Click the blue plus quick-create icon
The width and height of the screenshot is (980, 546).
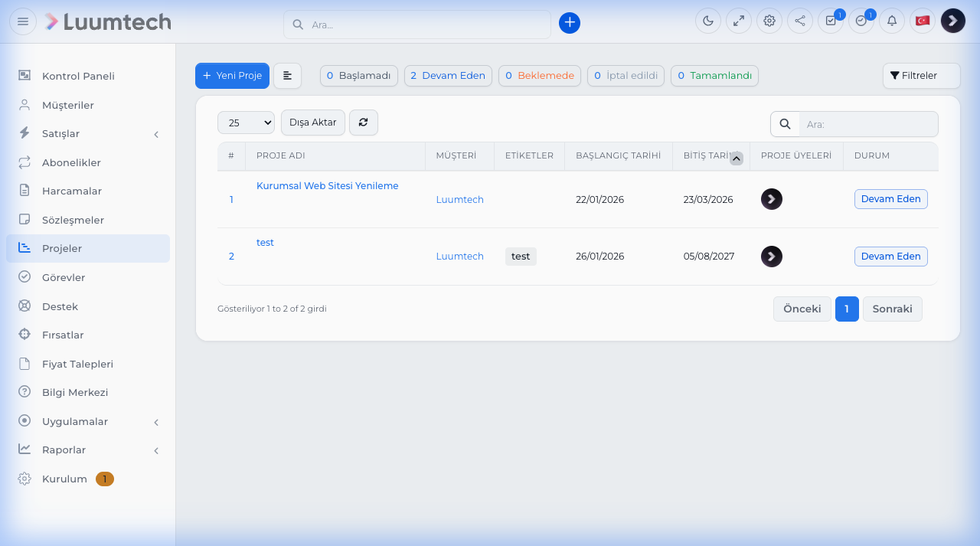click(570, 23)
